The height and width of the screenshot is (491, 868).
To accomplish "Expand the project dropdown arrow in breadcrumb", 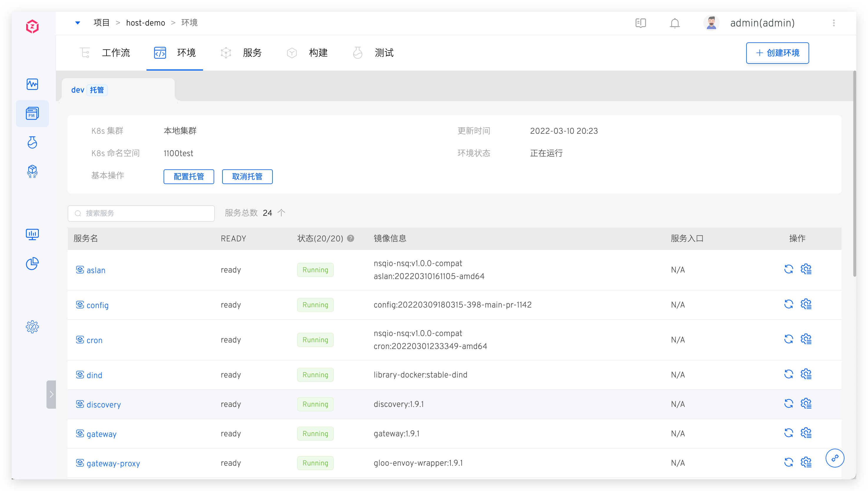I will click(x=78, y=23).
